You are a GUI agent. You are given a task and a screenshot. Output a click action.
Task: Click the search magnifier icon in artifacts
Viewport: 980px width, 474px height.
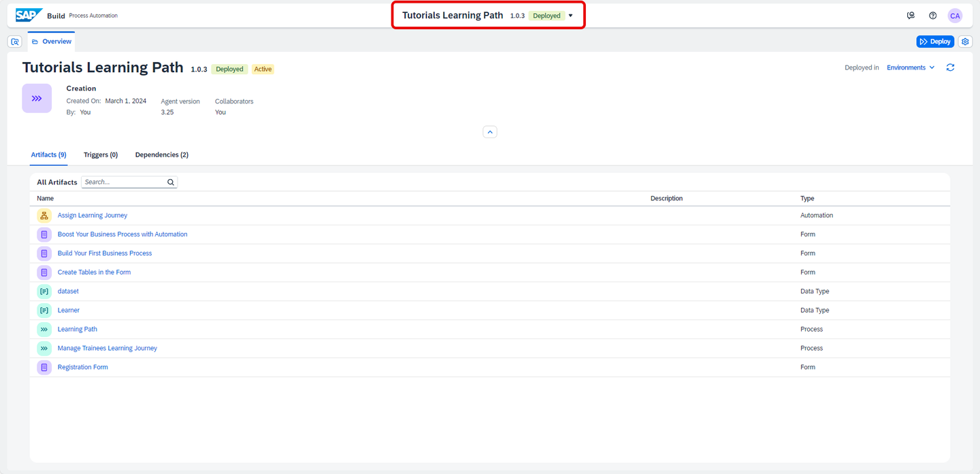[171, 182]
